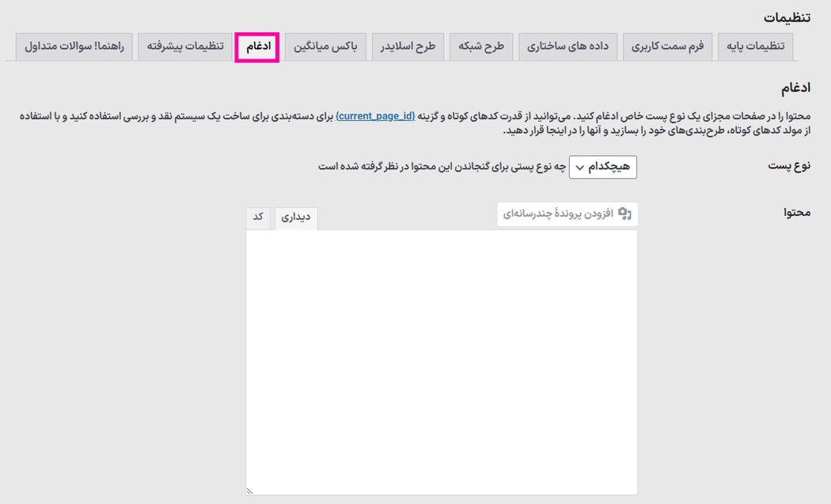Click inside the content editor text area
The height and width of the screenshot is (504, 831).
(442, 356)
